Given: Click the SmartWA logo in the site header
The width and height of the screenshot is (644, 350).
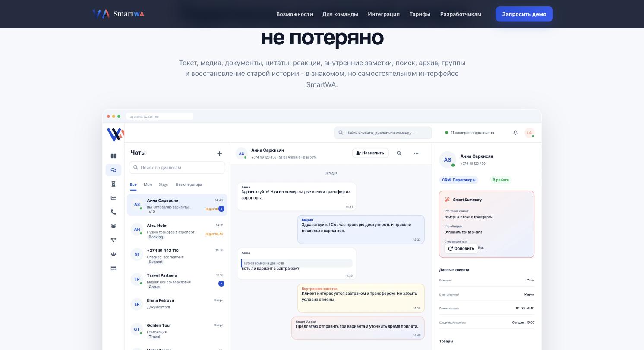Looking at the screenshot, I should tap(118, 14).
